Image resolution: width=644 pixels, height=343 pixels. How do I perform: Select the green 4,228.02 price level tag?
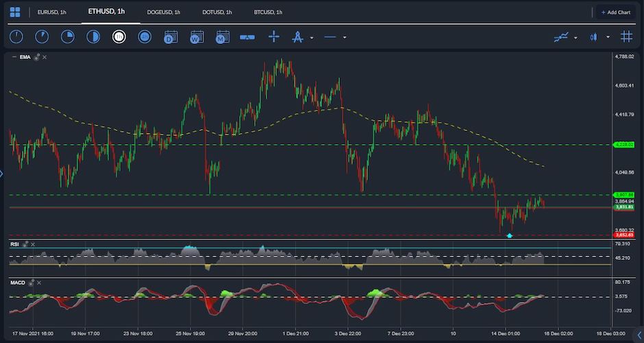click(623, 145)
